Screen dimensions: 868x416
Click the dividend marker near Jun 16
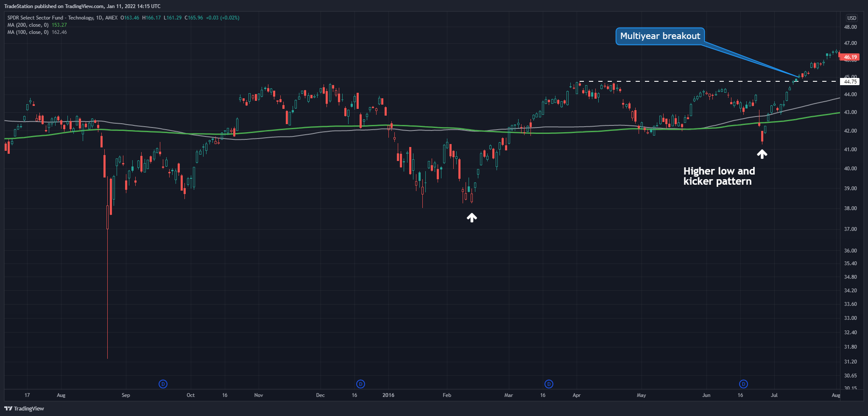743,384
